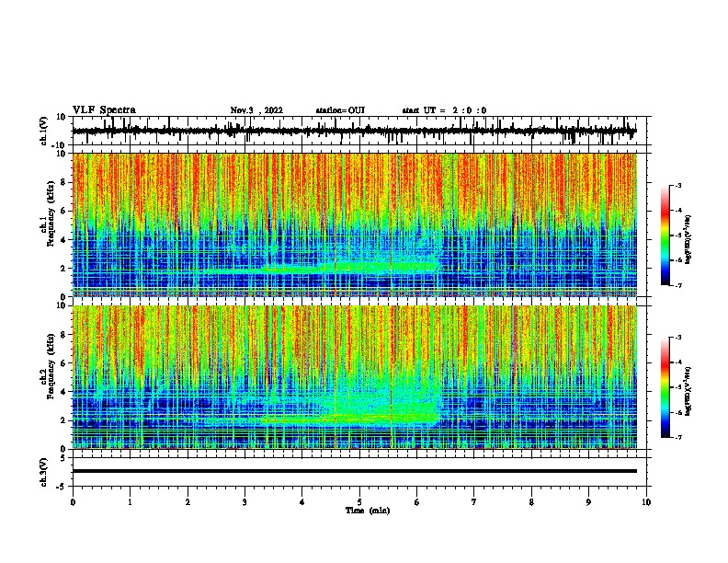Click the ch.1 spectrogram color bar
Viewport: 728px width, 563px height.
pos(665,236)
